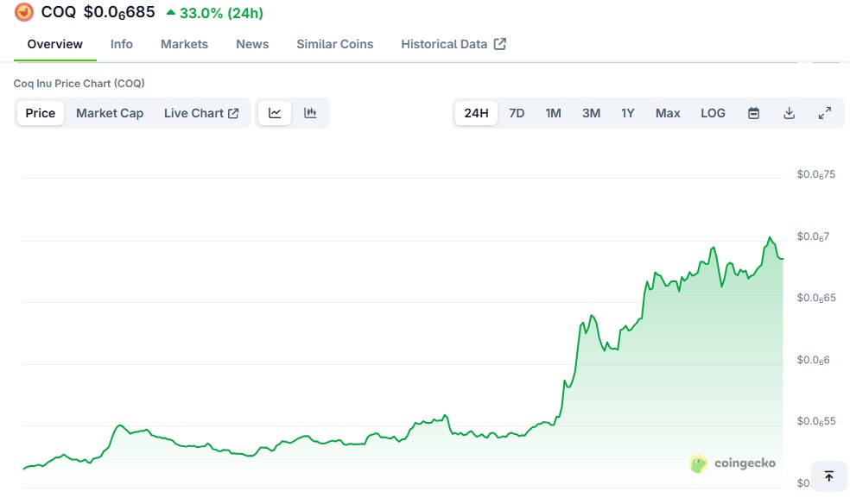Viewport: 850px width, 504px height.
Task: Click the Coq Inu Price Chart heading
Action: [x=79, y=84]
